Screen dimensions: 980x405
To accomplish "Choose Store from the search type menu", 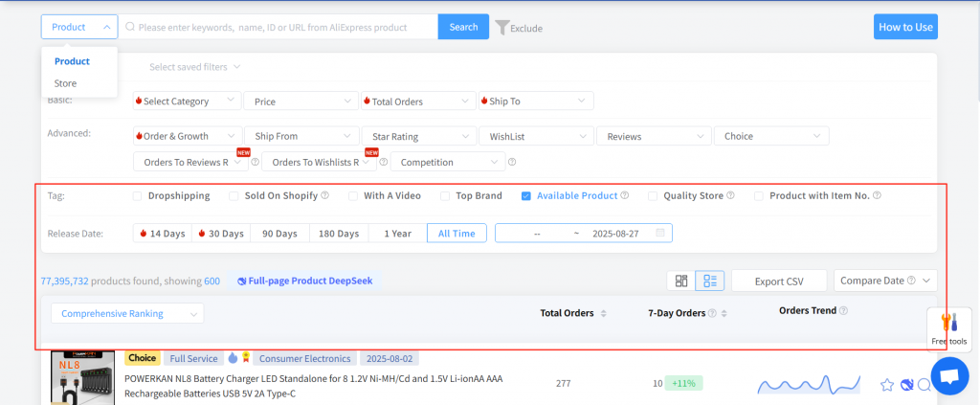I will click(x=65, y=83).
